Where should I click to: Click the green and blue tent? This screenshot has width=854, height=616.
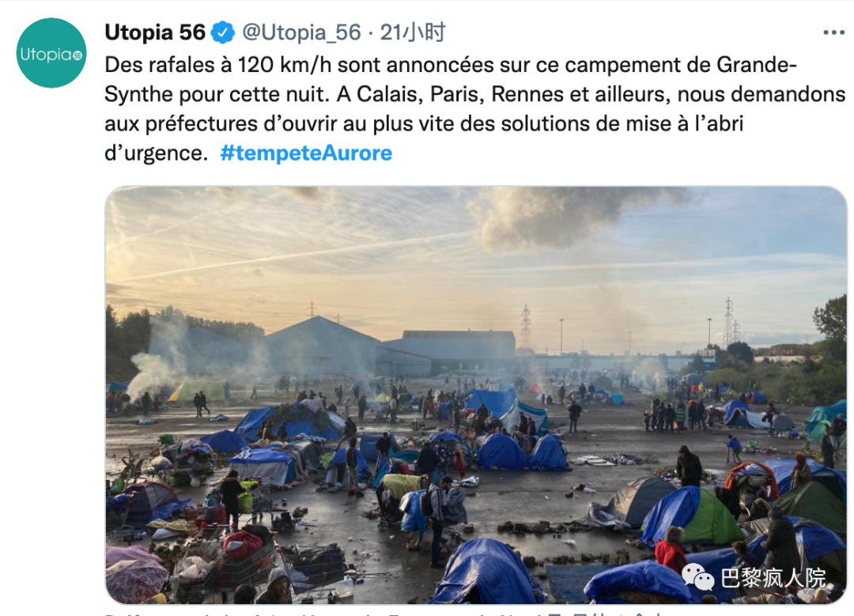click(x=693, y=516)
